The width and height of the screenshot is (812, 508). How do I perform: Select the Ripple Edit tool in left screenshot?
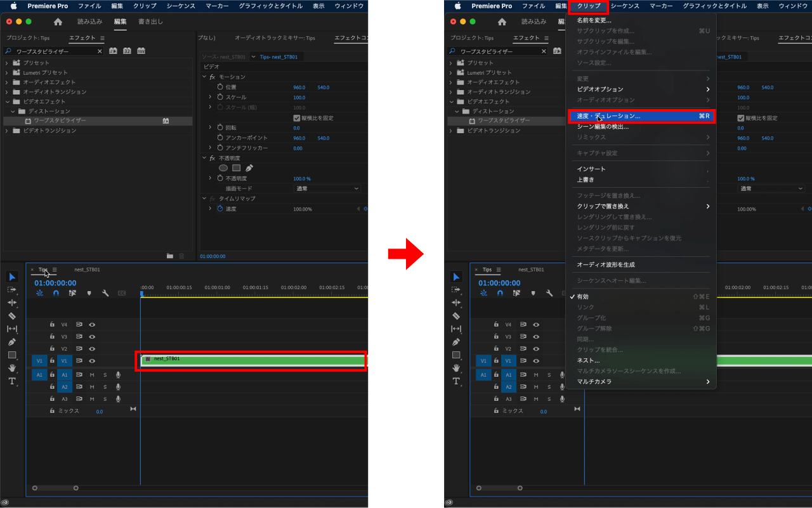(x=12, y=303)
